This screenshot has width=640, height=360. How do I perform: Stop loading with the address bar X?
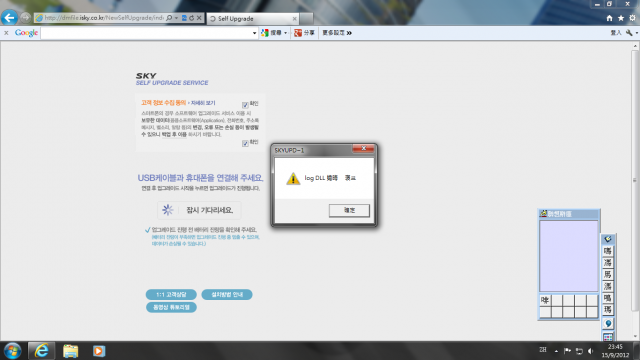pyautogui.click(x=199, y=18)
